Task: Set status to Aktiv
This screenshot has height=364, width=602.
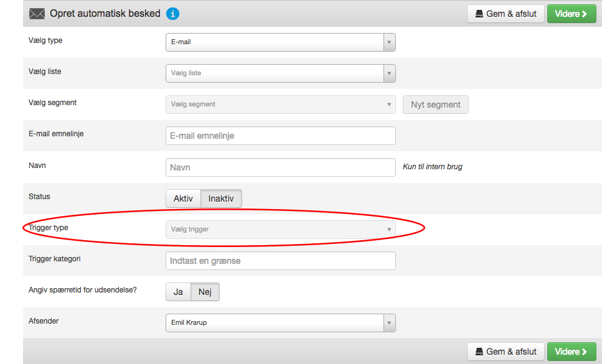Action: [x=183, y=198]
